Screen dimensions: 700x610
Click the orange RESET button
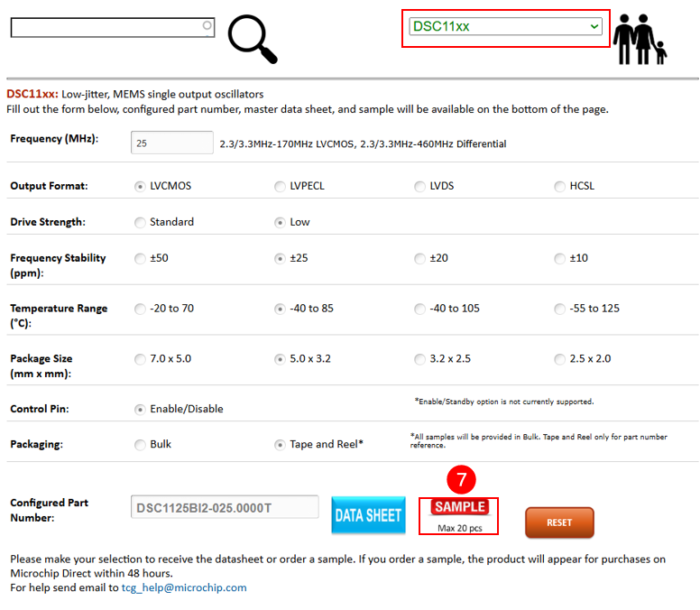click(x=559, y=522)
